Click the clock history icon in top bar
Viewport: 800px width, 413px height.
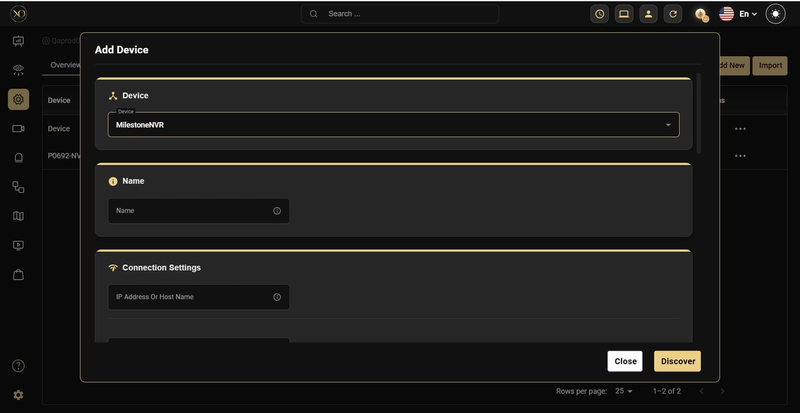coord(599,14)
